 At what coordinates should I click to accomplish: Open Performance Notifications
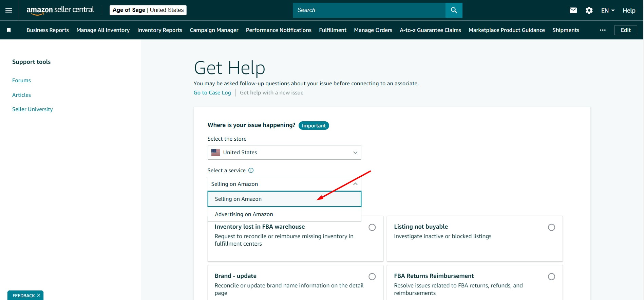[279, 30]
